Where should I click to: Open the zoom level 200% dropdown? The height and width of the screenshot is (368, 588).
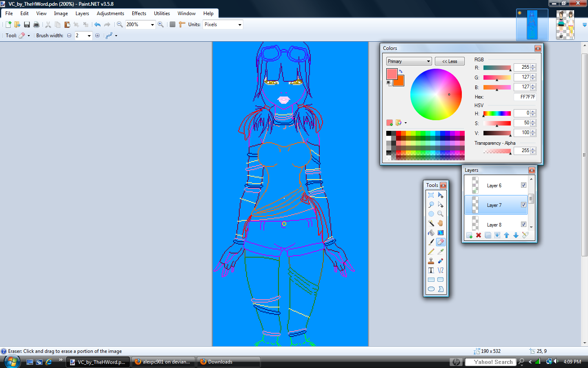coord(152,25)
